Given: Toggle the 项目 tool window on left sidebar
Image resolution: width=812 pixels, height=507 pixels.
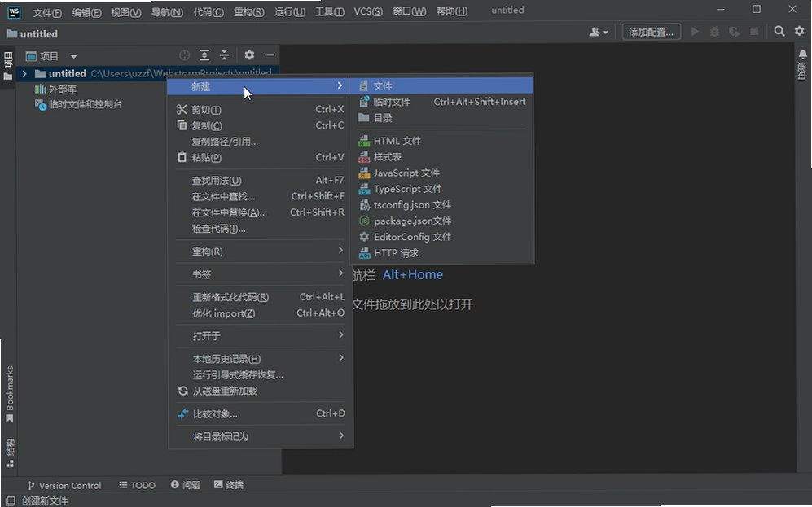Looking at the screenshot, I should tap(8, 66).
